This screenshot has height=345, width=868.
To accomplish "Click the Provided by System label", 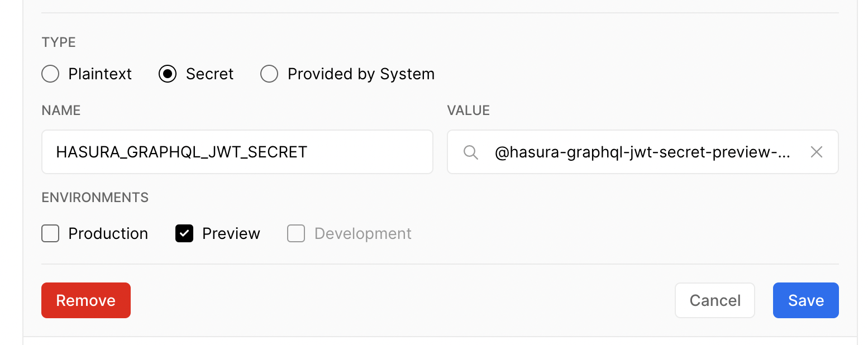I will 361,74.
